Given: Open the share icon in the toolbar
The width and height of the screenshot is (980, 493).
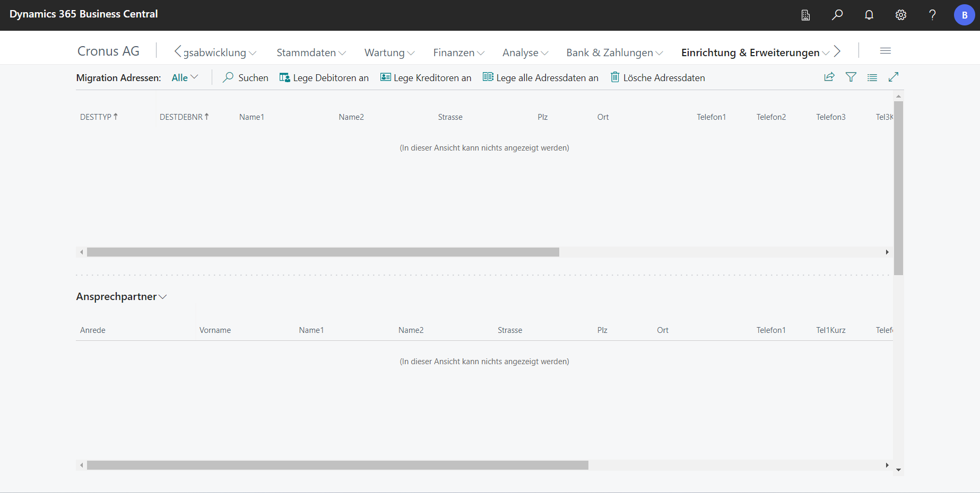Looking at the screenshot, I should click(x=829, y=77).
